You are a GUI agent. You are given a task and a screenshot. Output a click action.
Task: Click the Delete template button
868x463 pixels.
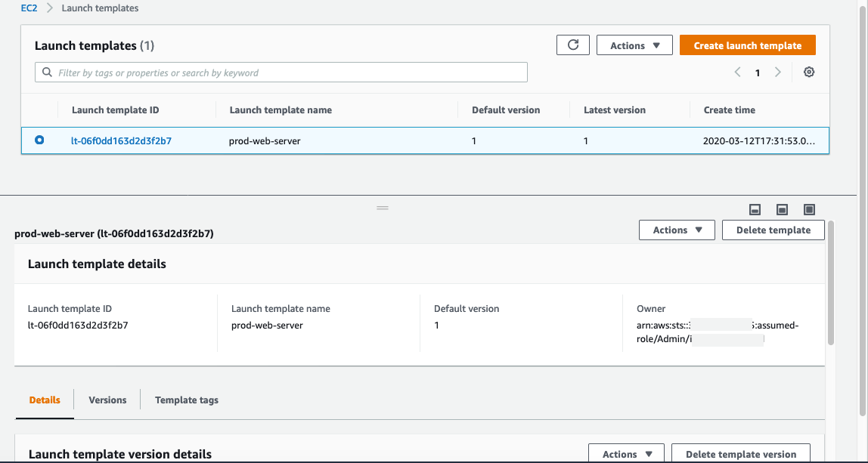(773, 230)
